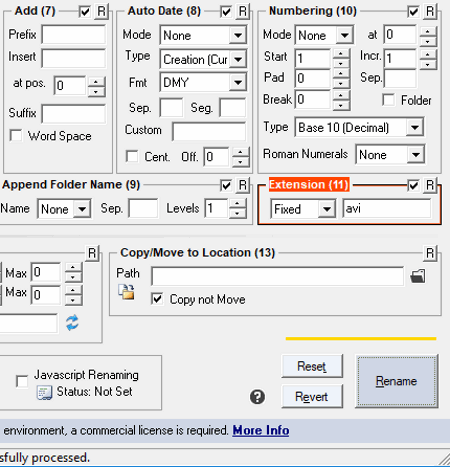Click the Numbering Sep. field
The image size is (450, 467).
pos(400,79)
